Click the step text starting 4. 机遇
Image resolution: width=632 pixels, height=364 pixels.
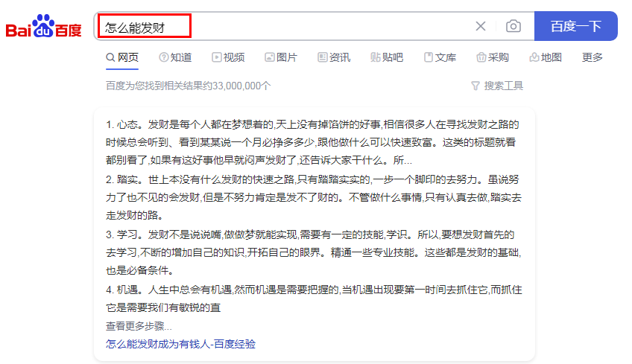click(x=314, y=298)
